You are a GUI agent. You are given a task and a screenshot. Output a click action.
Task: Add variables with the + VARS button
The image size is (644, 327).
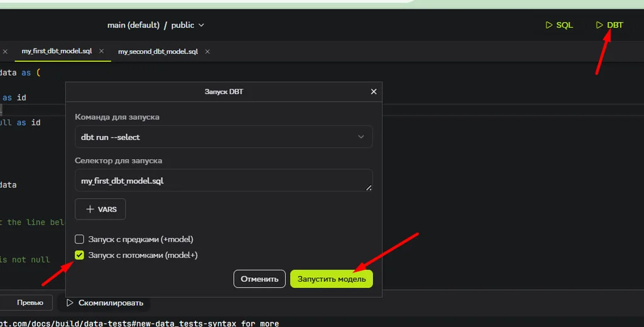click(x=100, y=209)
